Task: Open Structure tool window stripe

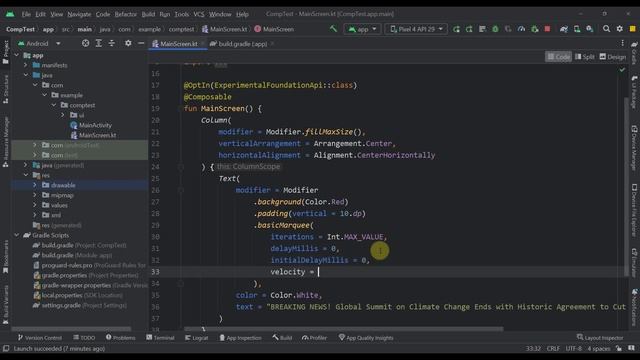Action: [6, 89]
